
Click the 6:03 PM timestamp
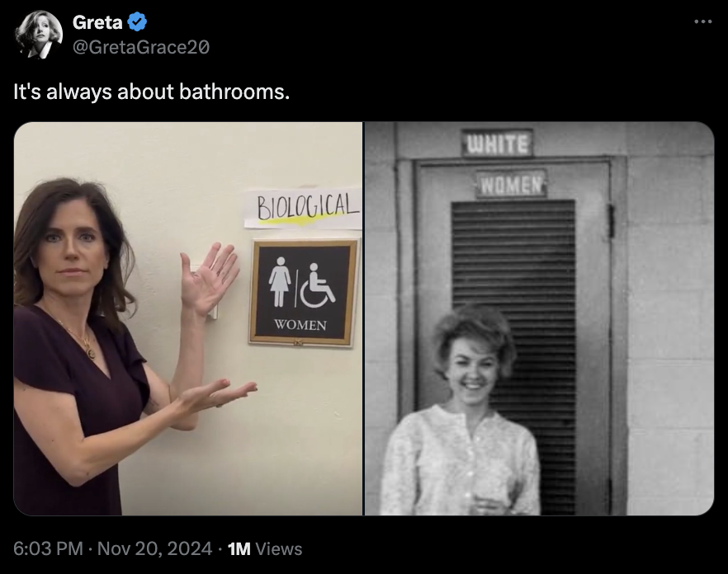[x=48, y=548]
